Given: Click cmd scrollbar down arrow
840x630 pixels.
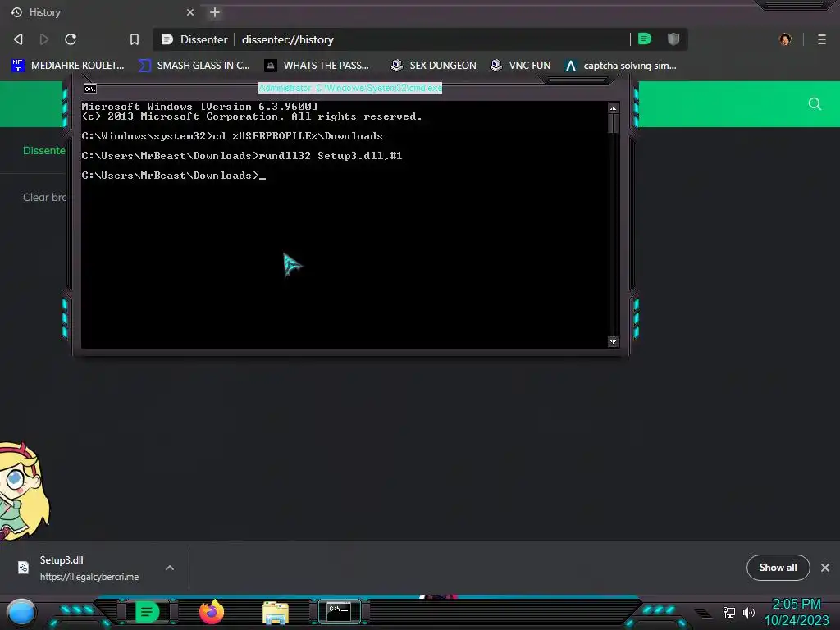Looking at the screenshot, I should tap(613, 341).
